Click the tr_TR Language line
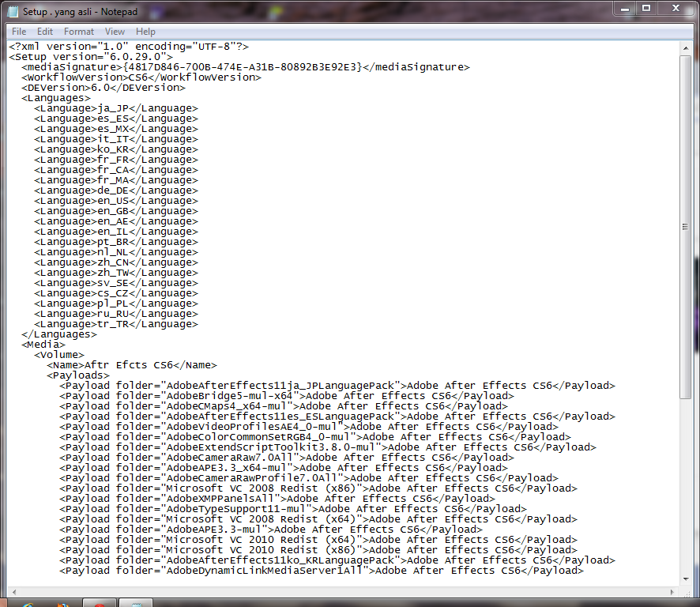The width and height of the screenshot is (700, 607). pyautogui.click(x=116, y=324)
